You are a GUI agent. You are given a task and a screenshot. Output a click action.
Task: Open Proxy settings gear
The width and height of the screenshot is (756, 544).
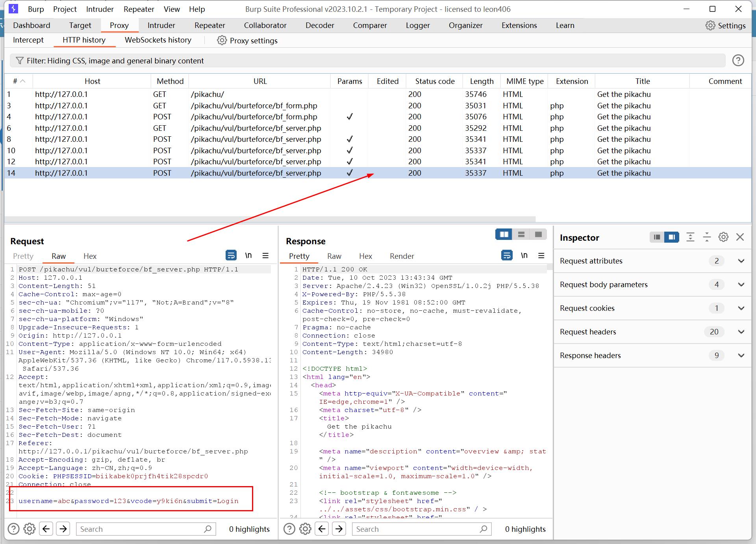(222, 40)
